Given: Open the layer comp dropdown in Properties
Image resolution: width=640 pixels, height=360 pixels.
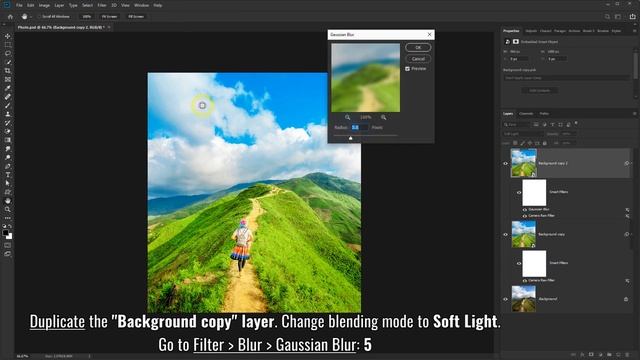Looking at the screenshot, I should [567, 78].
